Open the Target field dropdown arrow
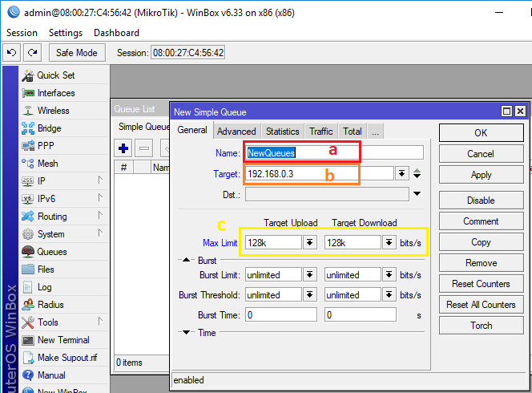 (401, 174)
